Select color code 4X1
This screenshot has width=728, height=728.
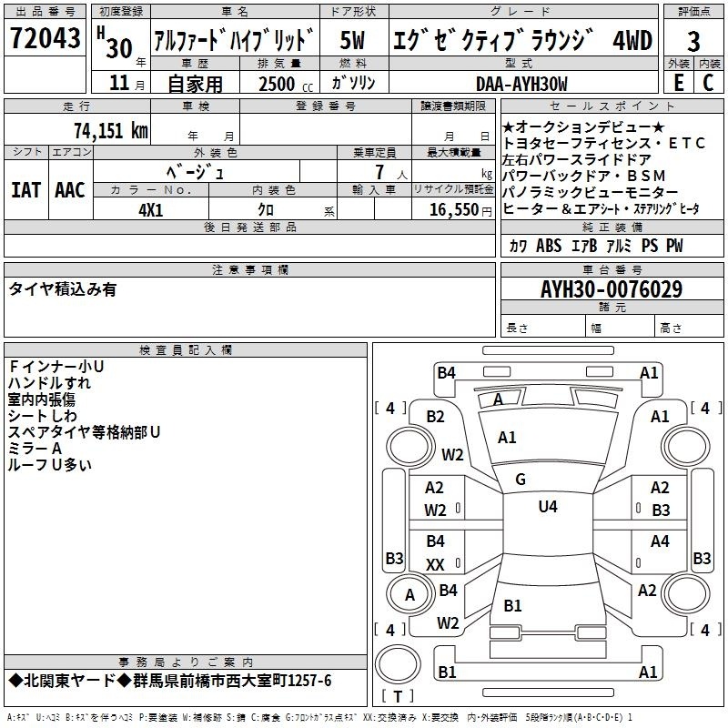click(x=150, y=209)
